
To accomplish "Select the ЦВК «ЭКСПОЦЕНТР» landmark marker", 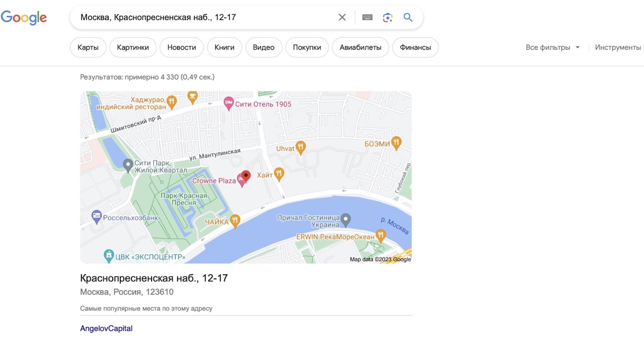I will point(109,256).
